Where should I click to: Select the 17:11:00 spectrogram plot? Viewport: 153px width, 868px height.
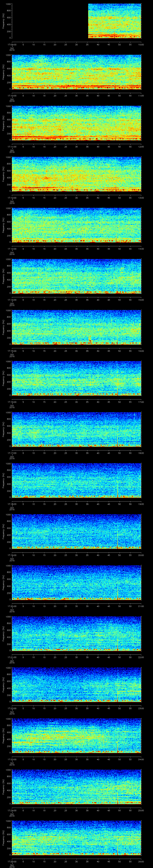(x=76, y=123)
